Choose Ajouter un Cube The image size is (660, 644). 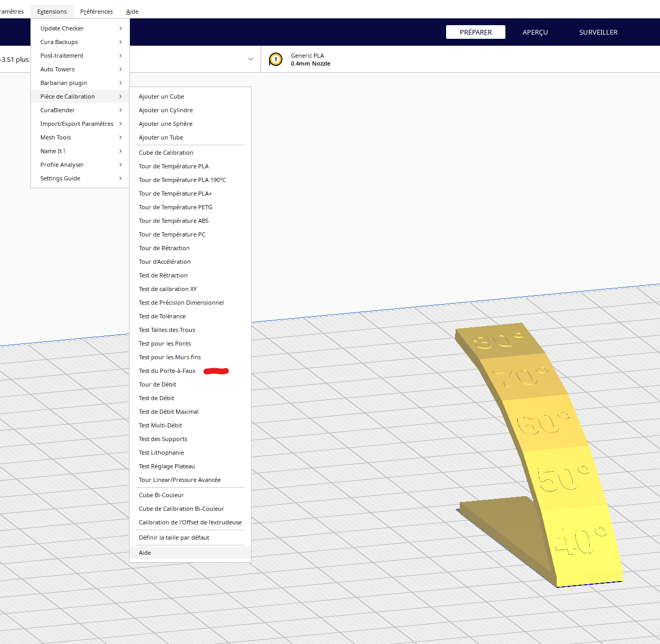click(190, 96)
